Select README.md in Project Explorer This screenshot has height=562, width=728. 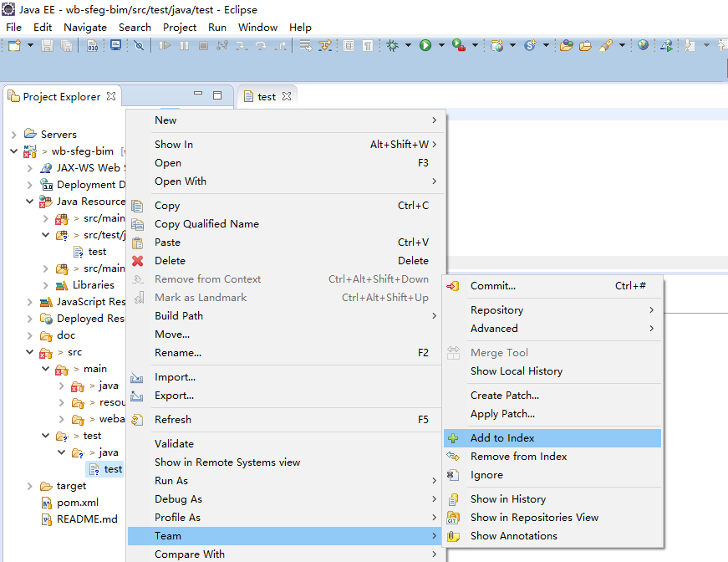[87, 519]
